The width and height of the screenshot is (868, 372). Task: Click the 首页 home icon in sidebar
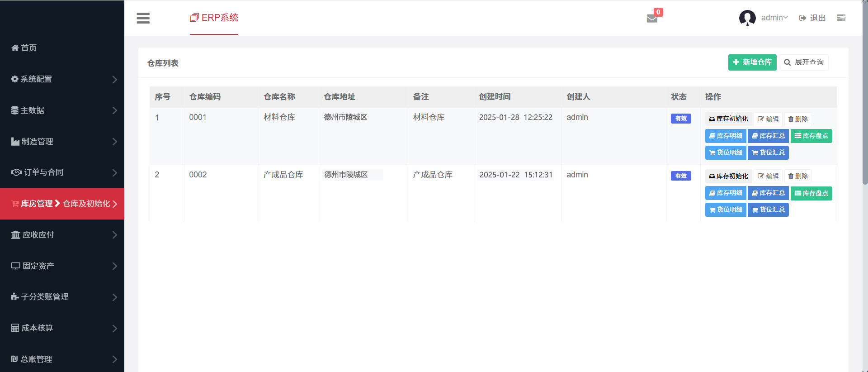tap(15, 48)
